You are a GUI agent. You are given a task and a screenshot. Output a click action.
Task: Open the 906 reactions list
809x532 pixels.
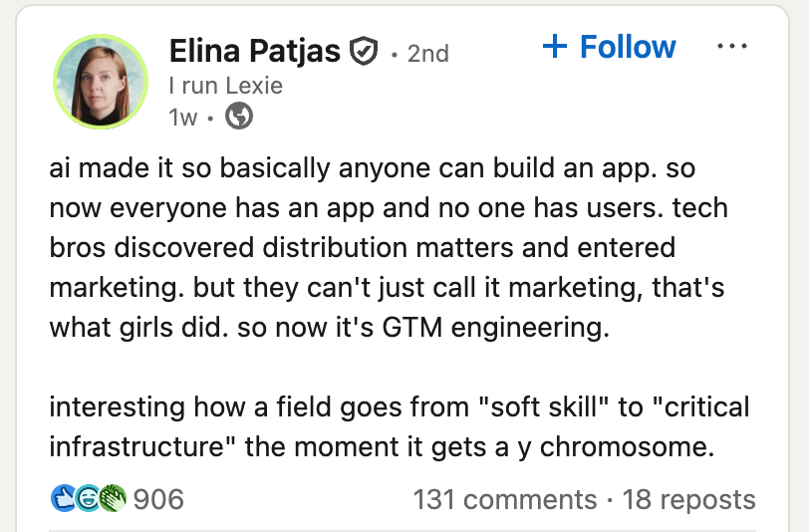(x=158, y=499)
